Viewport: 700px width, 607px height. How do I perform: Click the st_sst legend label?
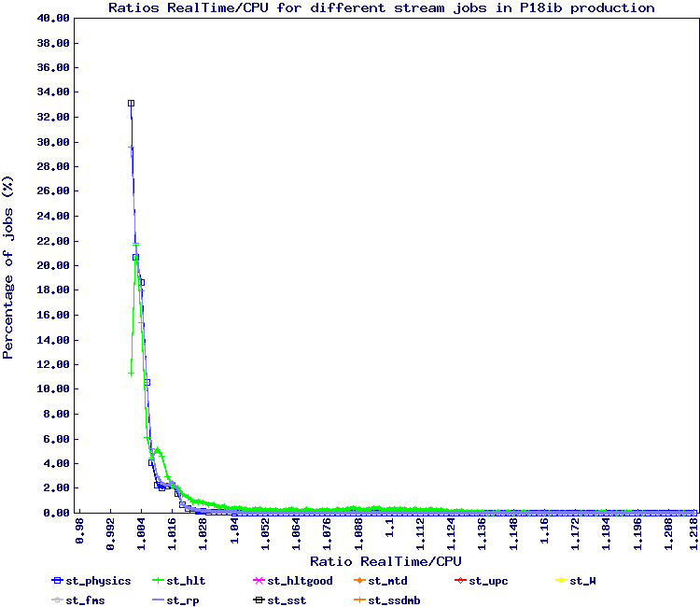tap(287, 600)
